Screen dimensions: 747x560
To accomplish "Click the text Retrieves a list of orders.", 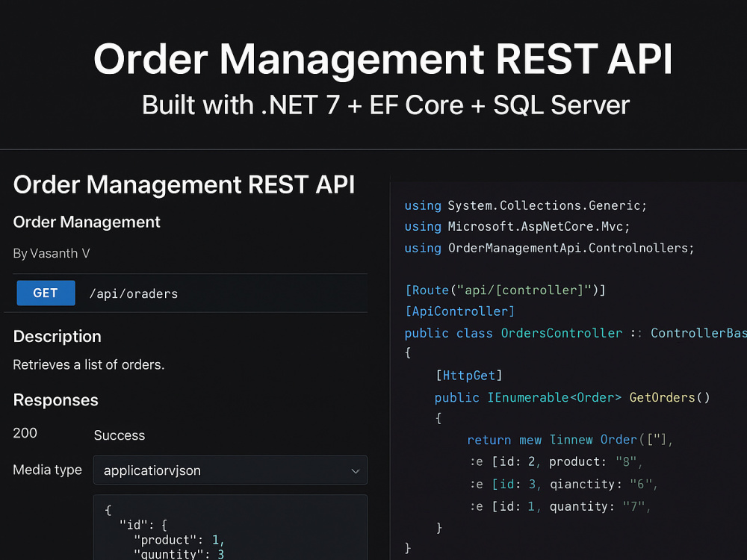I will click(x=89, y=365).
